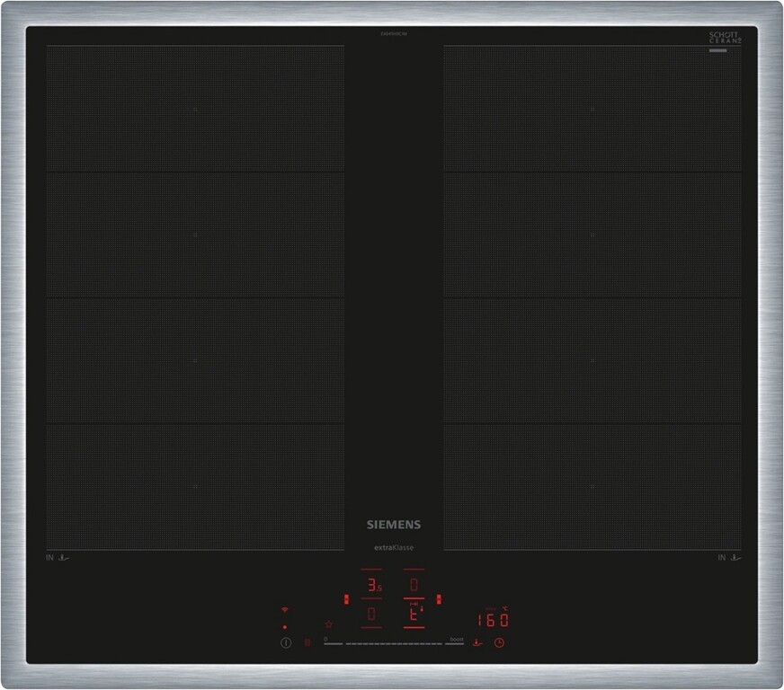Tap the red Wi-Fi Home Connect icon
This screenshot has width=784, height=690.
(285, 610)
